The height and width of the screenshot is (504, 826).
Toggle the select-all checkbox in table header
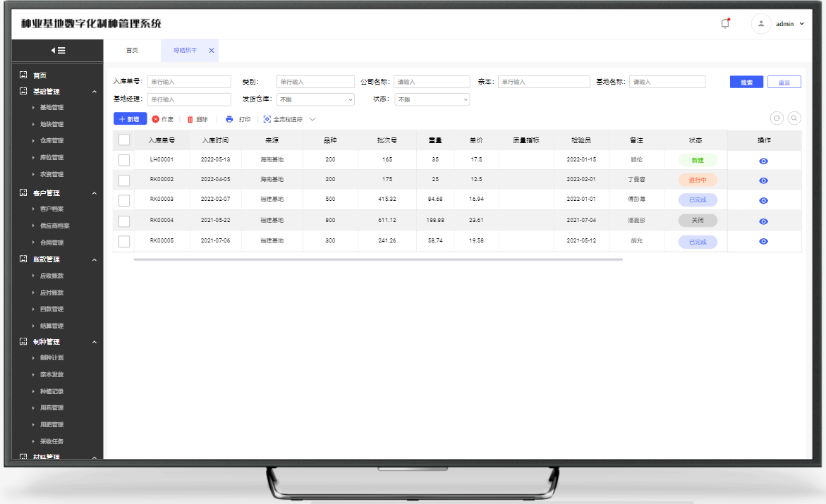[x=124, y=140]
